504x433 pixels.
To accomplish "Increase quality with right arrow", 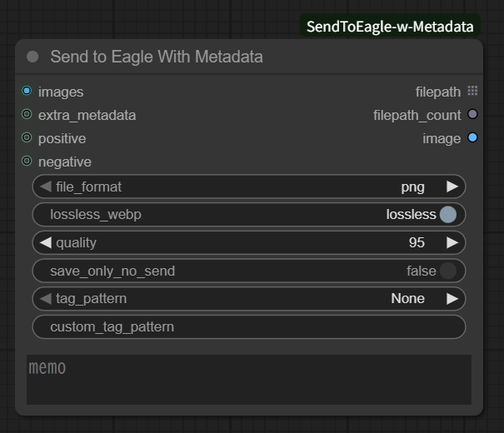I will [x=452, y=242].
